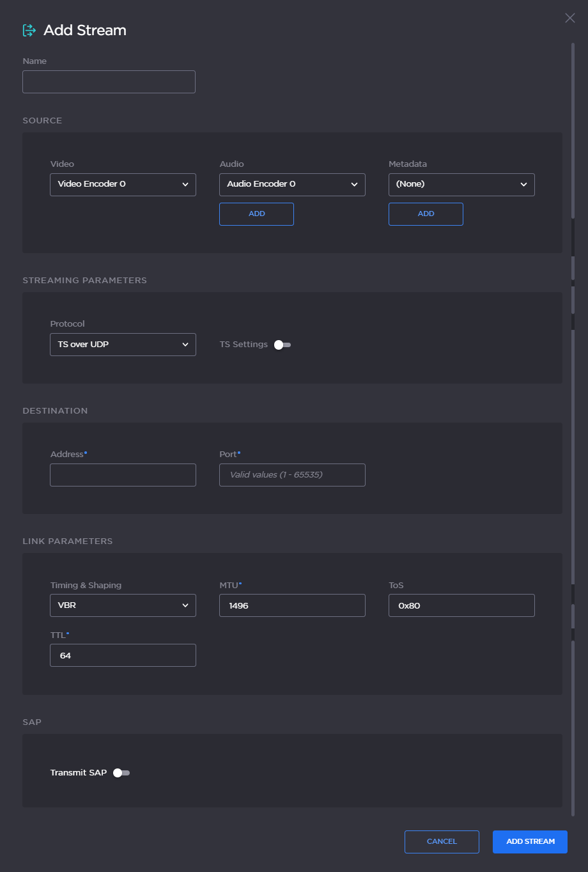This screenshot has width=588, height=872.
Task: Click the ADD STREAM button
Action: pos(530,841)
